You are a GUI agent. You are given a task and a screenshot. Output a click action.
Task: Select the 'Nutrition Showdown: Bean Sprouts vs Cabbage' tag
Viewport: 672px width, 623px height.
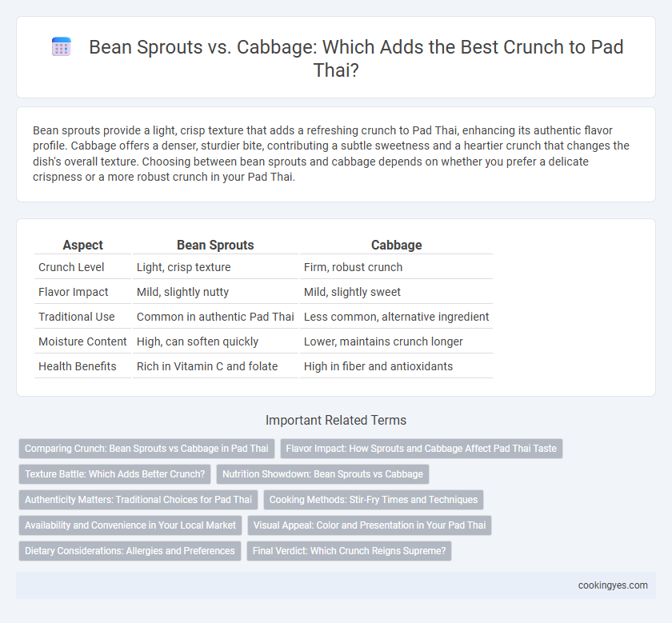tap(322, 474)
